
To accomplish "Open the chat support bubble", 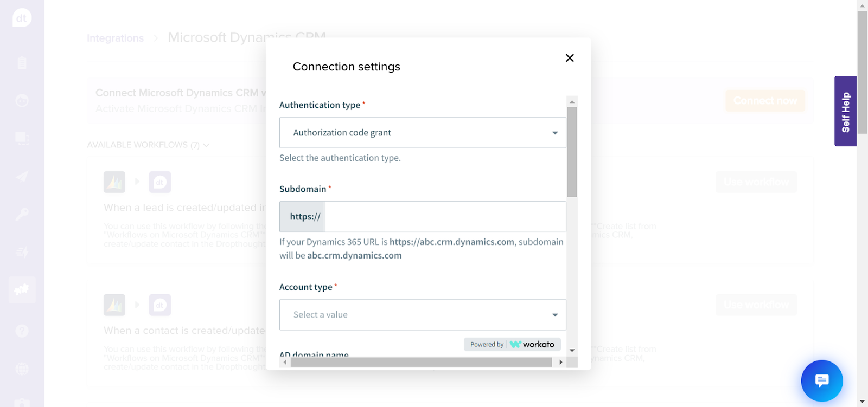I will coord(821,381).
